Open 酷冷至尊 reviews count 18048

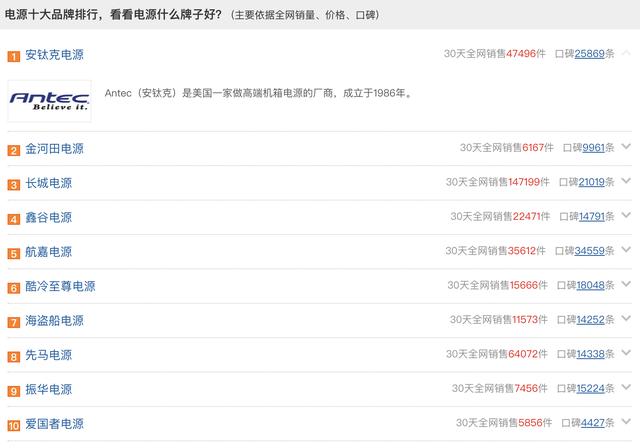click(x=590, y=285)
